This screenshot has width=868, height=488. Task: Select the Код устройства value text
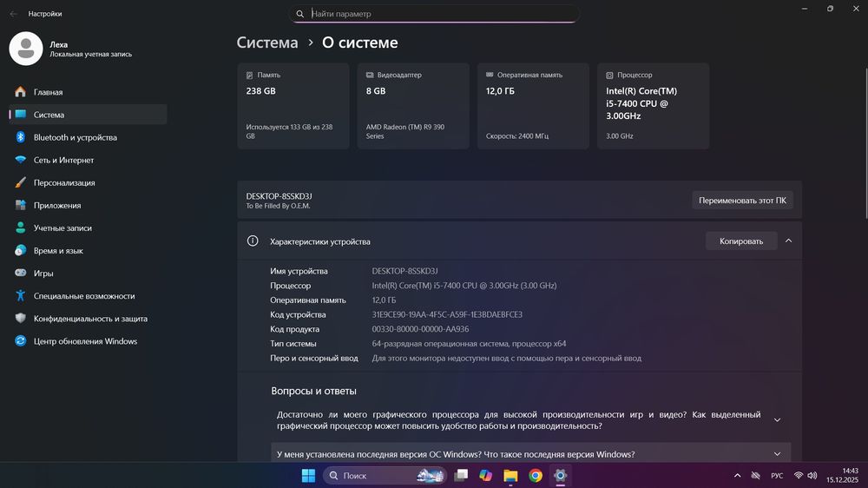447,314
